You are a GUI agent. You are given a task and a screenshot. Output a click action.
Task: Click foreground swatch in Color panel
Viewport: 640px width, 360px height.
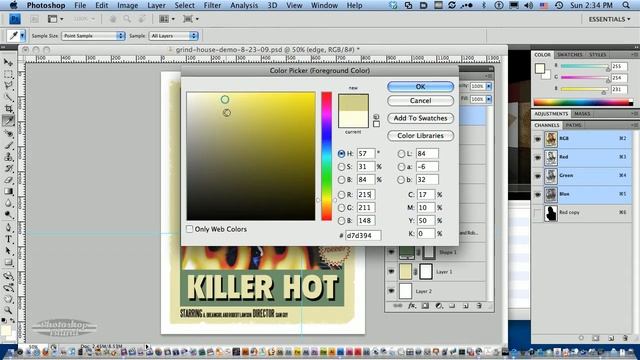[x=540, y=69]
